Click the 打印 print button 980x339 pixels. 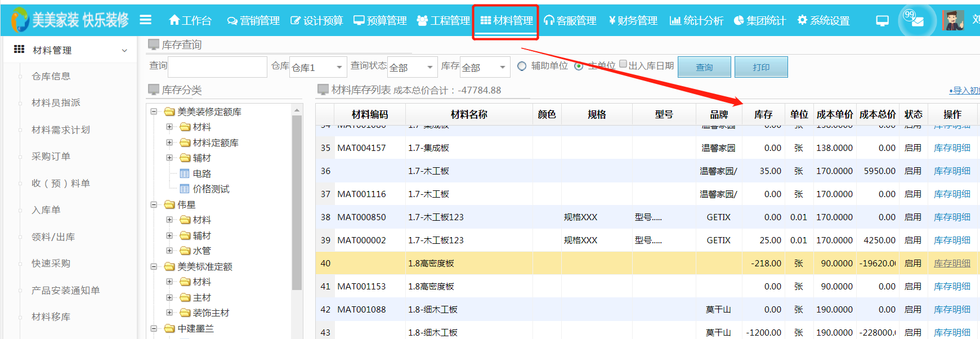click(x=760, y=67)
